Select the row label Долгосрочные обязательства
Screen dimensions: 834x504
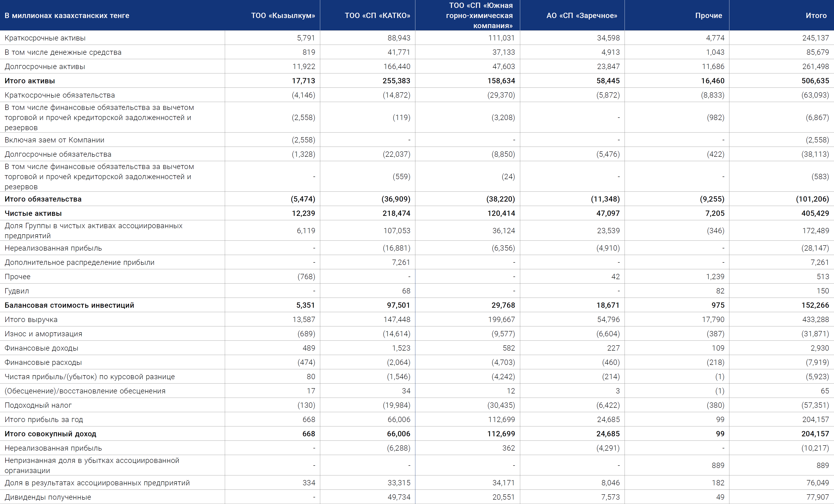(x=58, y=154)
